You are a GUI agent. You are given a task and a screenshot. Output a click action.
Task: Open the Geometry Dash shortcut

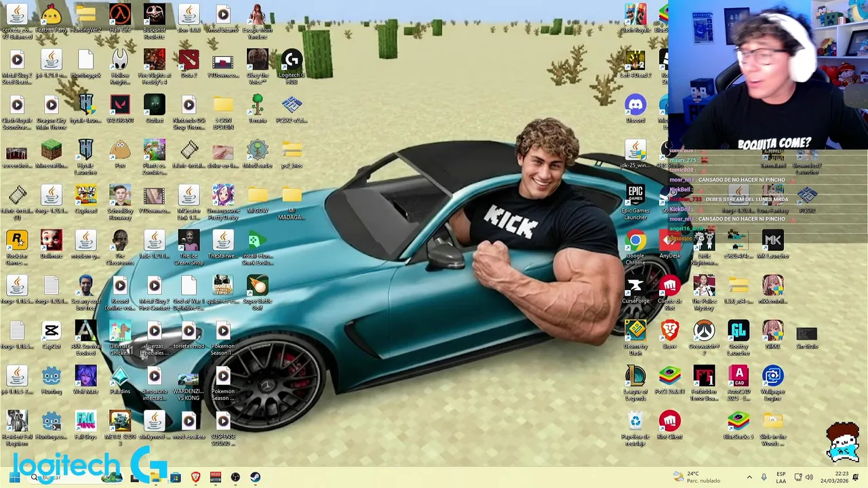(635, 337)
